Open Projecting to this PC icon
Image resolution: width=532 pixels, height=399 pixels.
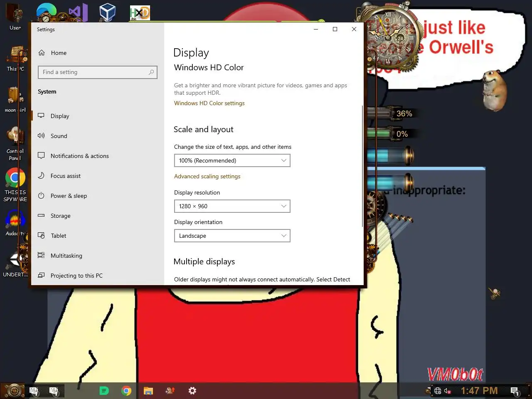point(41,275)
